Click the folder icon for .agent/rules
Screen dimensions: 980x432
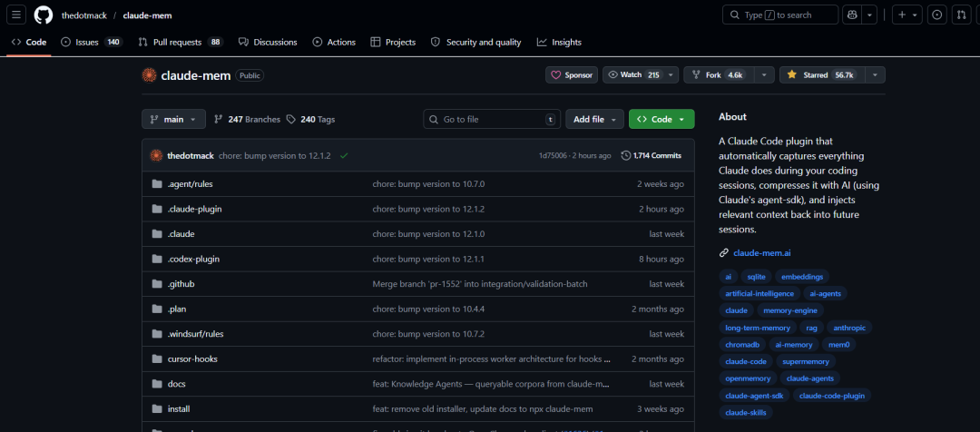pos(157,184)
